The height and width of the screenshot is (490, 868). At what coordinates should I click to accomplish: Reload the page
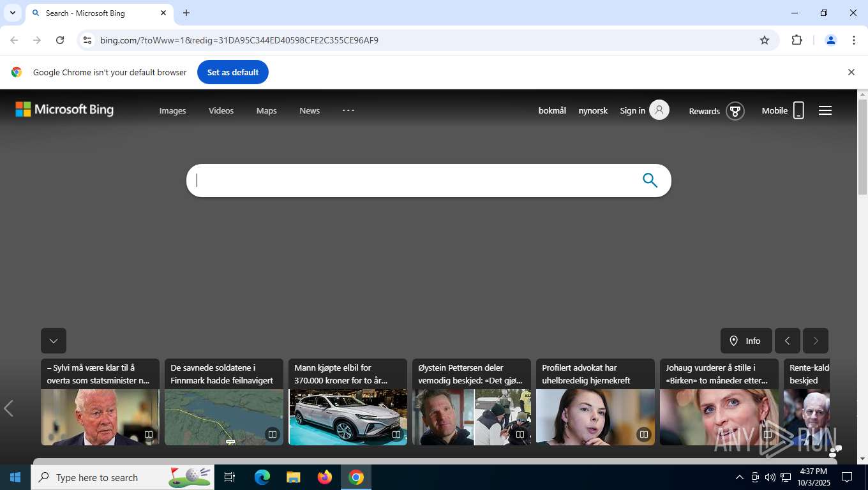coord(60,40)
